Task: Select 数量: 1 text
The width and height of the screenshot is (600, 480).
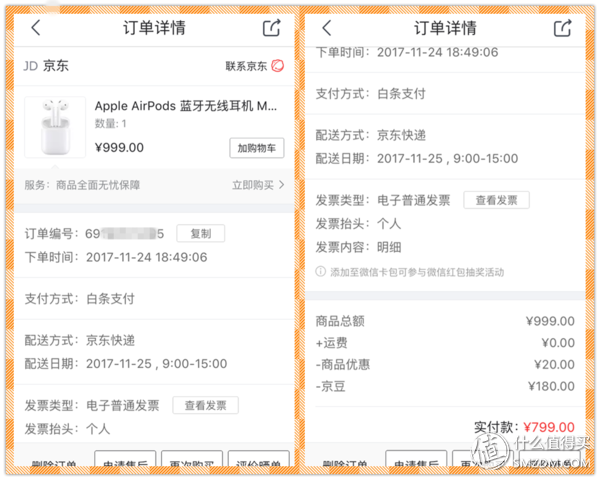Action: click(x=110, y=124)
